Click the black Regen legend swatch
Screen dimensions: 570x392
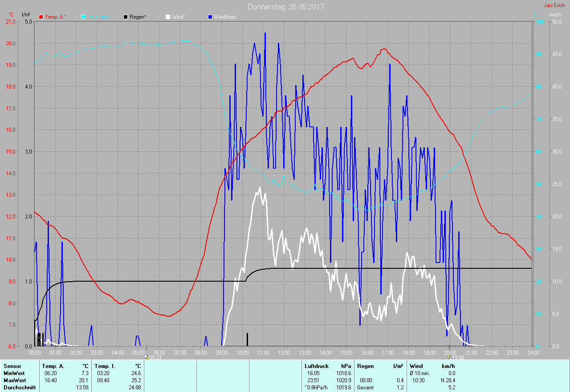click(126, 17)
